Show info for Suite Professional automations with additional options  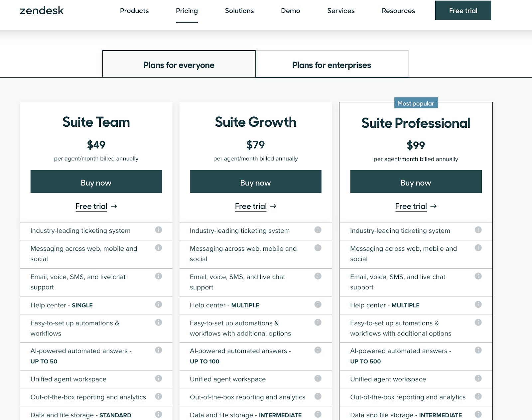(478, 322)
